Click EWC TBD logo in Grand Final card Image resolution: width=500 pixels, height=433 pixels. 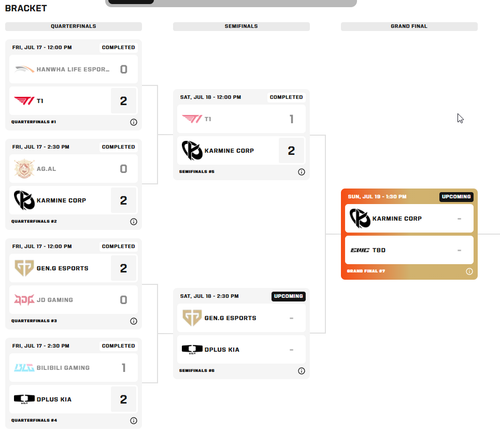click(x=360, y=250)
